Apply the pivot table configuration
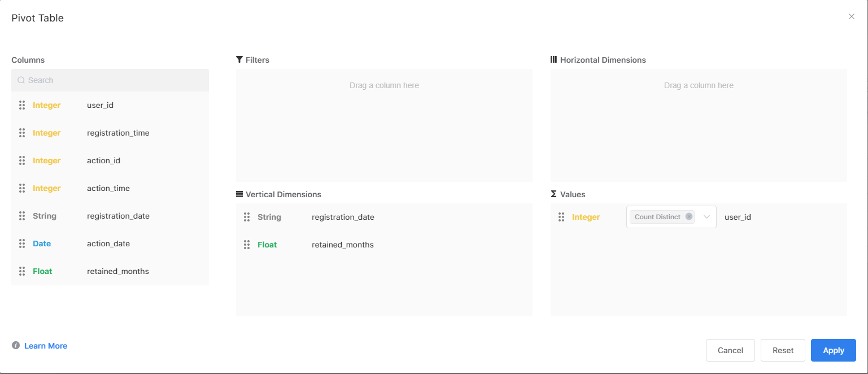Image resolution: width=868 pixels, height=374 pixels. point(833,350)
